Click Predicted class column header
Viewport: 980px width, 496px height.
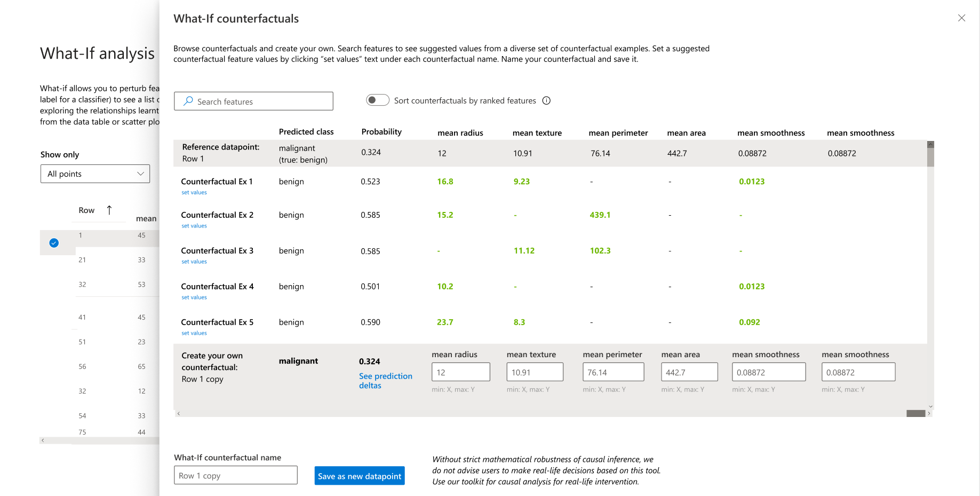306,132
